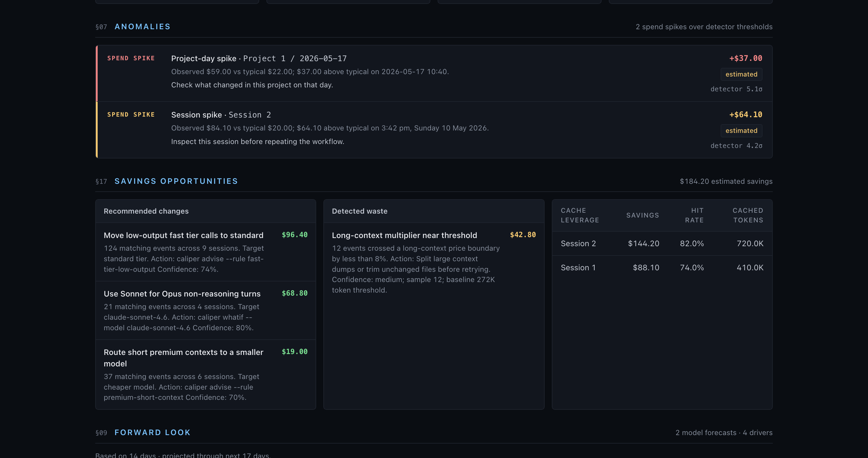Viewport: 868px width, 458px height.
Task: Click the $96.40 savings value
Action: point(294,235)
